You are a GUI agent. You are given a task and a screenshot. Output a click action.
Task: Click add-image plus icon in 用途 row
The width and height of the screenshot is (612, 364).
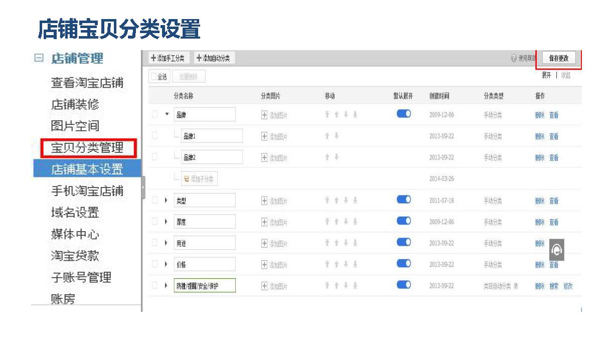(x=264, y=243)
